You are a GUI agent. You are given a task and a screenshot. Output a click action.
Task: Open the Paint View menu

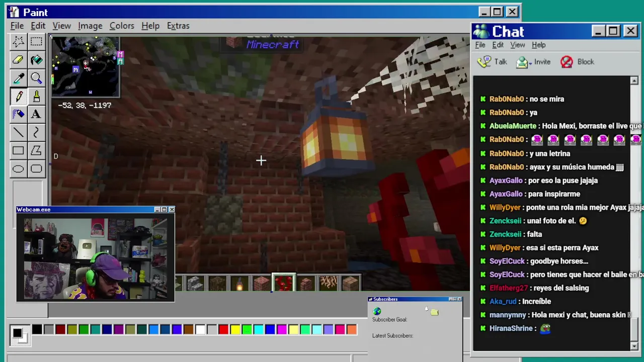(61, 26)
